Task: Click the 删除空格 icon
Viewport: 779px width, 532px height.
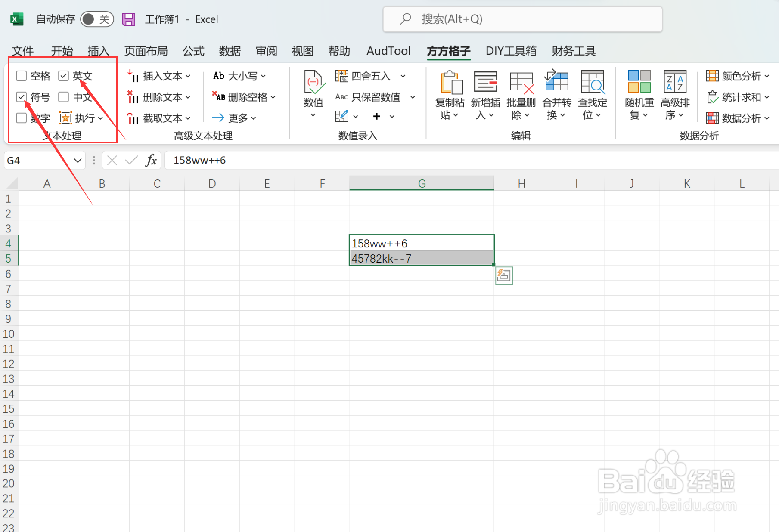Action: [219, 97]
